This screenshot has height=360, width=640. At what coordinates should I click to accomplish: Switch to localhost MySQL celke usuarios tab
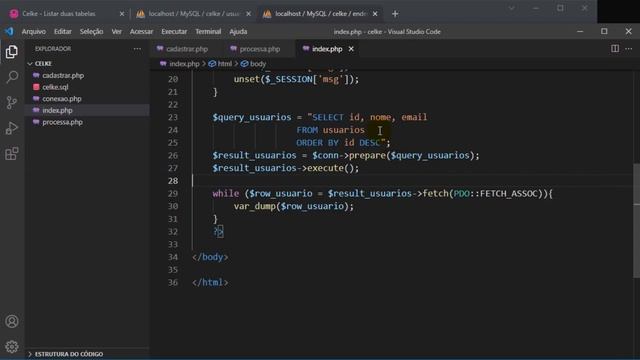(194, 14)
